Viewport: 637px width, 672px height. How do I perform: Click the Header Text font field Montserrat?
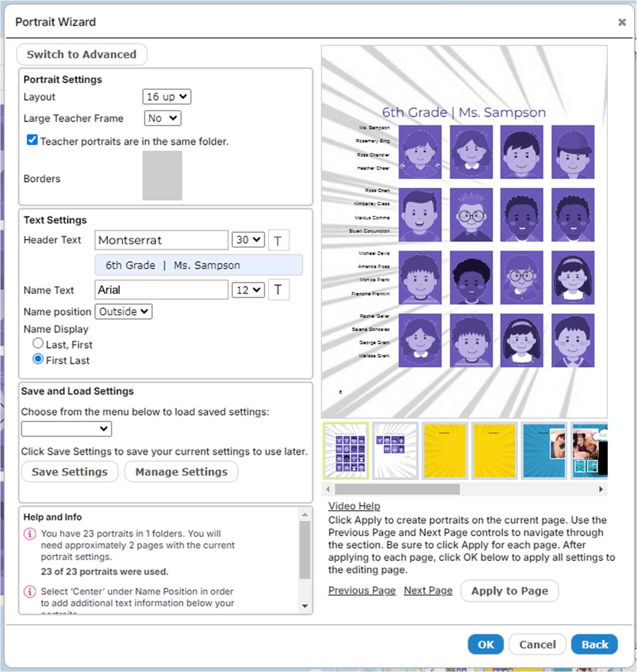coord(162,240)
